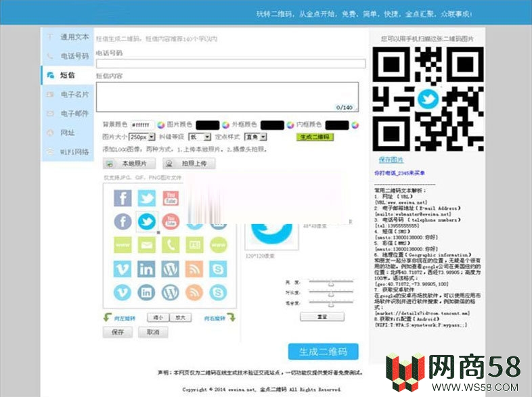532x397 pixels.
Task: Click the 本地照片 upload button
Action: [129, 164]
